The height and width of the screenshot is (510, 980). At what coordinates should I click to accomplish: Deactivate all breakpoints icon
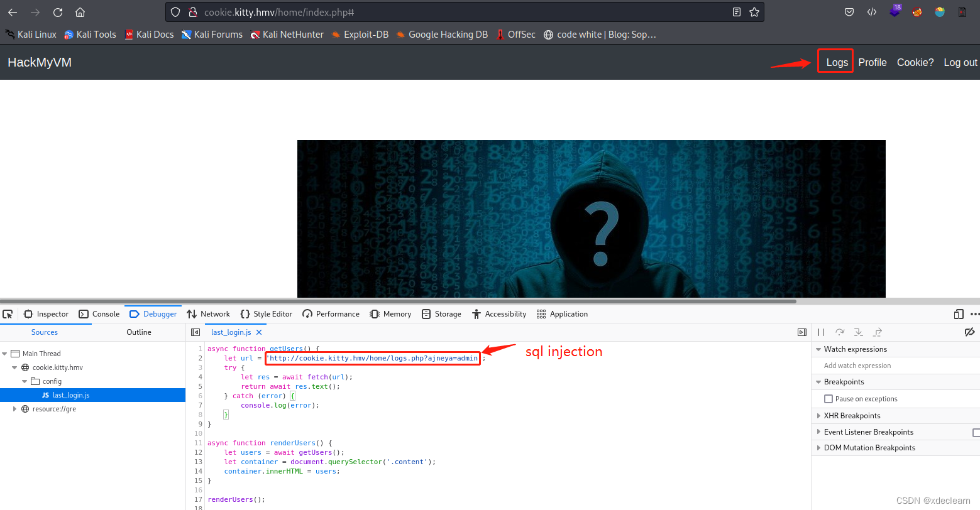pyautogui.click(x=969, y=332)
